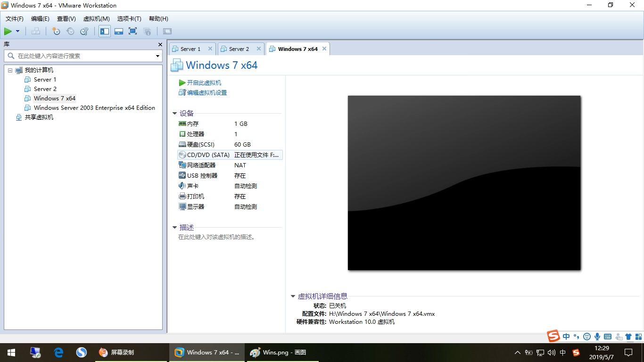Viewport: 644px width, 362px height.
Task: Open the 文件(F) menu
Action: (x=15, y=18)
